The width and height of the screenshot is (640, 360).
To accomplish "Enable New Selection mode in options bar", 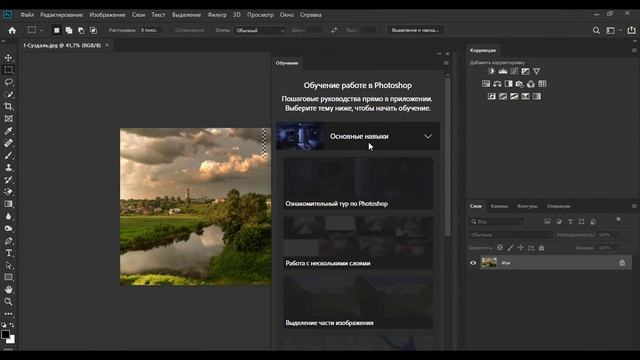I will click(x=56, y=30).
